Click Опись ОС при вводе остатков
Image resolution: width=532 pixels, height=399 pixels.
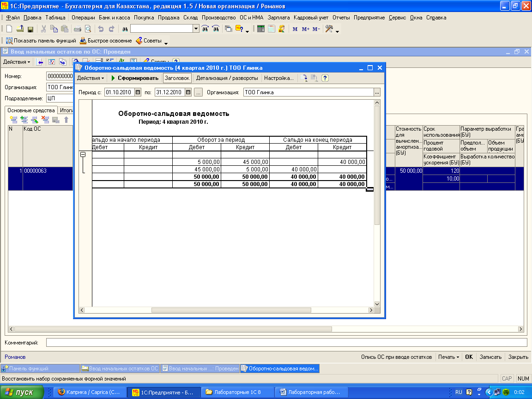click(x=396, y=357)
